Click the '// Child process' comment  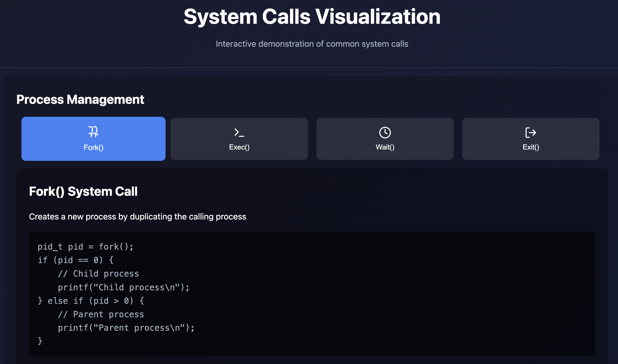point(98,274)
